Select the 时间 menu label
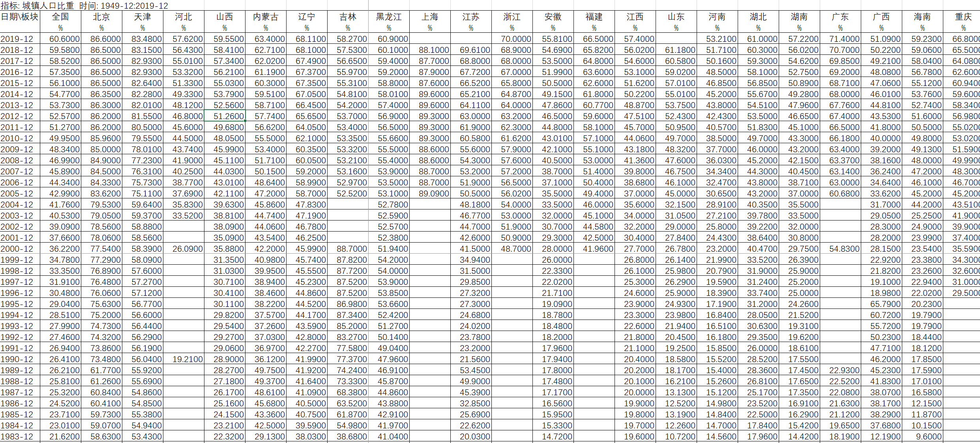 103,4
